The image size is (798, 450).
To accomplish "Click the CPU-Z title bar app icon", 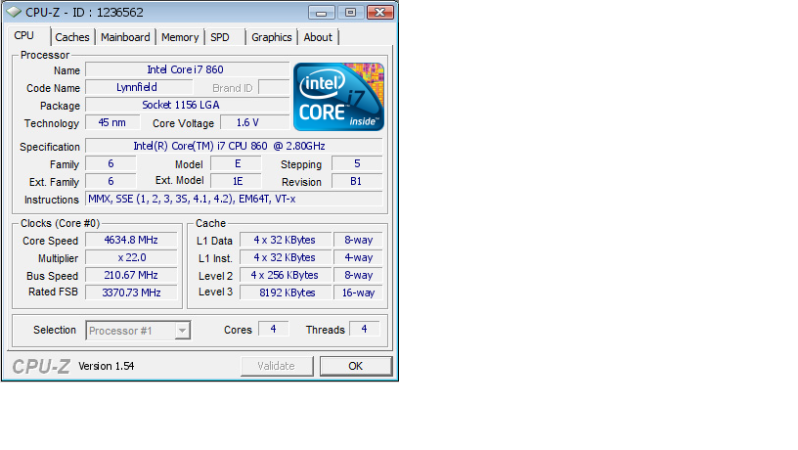I will coord(14,12).
